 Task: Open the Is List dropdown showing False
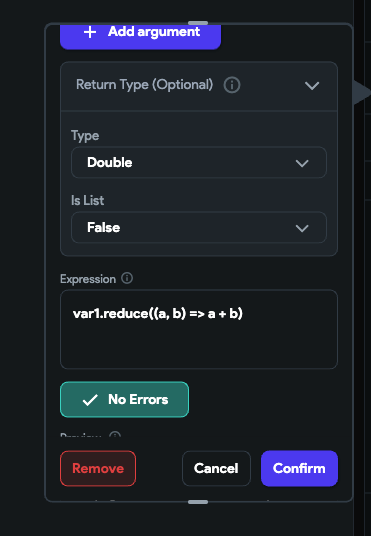click(199, 227)
